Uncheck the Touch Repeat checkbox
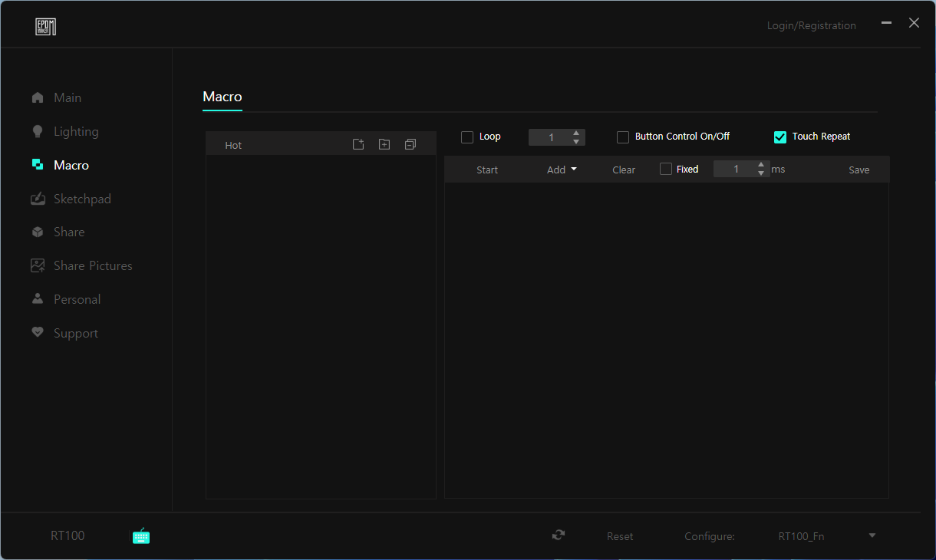Image resolution: width=936 pixels, height=560 pixels. [780, 137]
